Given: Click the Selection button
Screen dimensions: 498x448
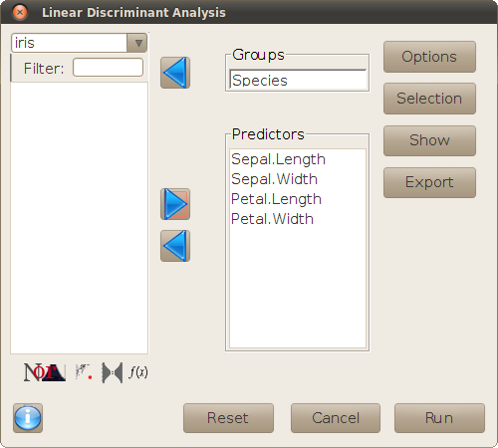Looking at the screenshot, I should (429, 99).
